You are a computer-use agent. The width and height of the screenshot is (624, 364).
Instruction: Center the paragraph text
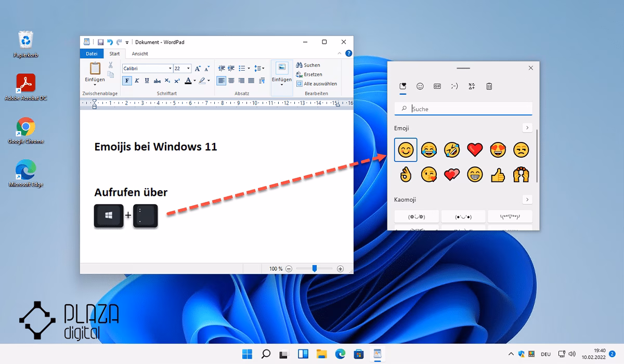tap(231, 81)
